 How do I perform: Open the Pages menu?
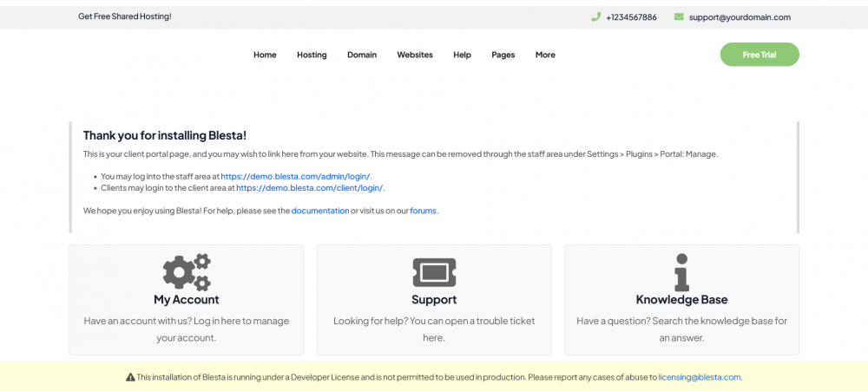[503, 55]
